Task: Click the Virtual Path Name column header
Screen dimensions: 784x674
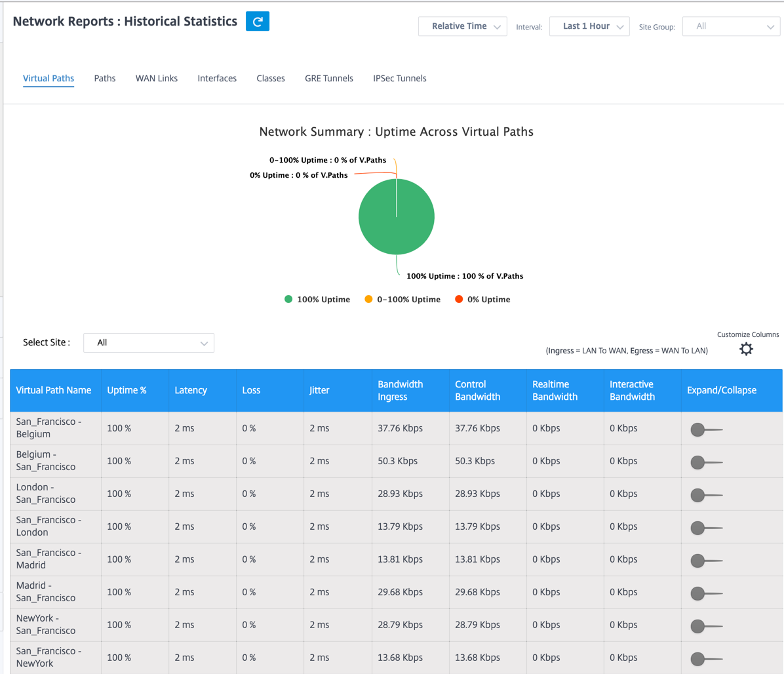Action: (x=56, y=391)
